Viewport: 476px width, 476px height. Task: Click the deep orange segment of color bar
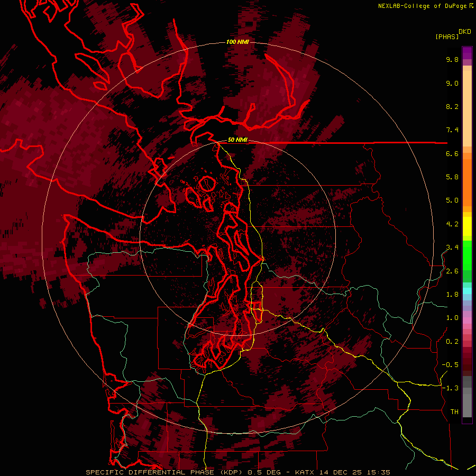(467, 182)
